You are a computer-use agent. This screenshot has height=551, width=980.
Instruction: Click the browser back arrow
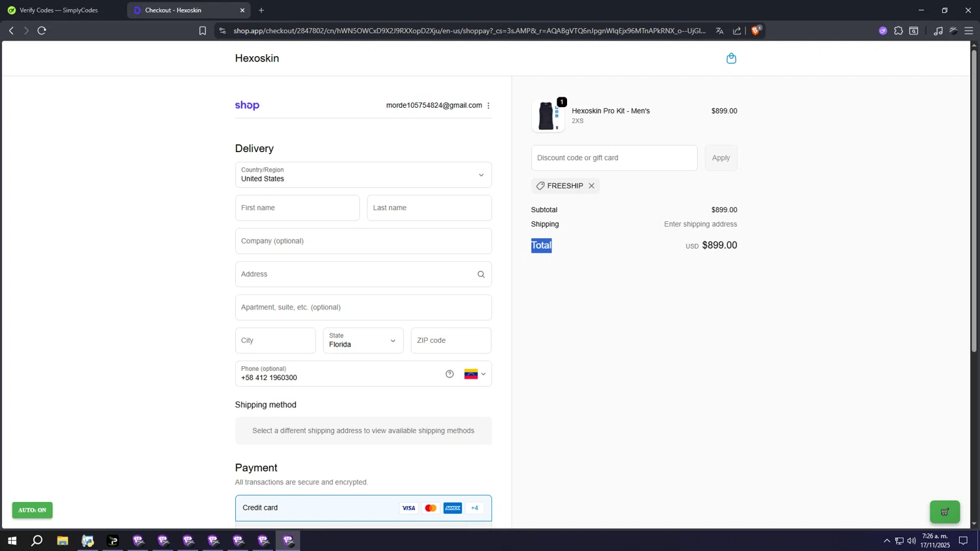click(11, 31)
